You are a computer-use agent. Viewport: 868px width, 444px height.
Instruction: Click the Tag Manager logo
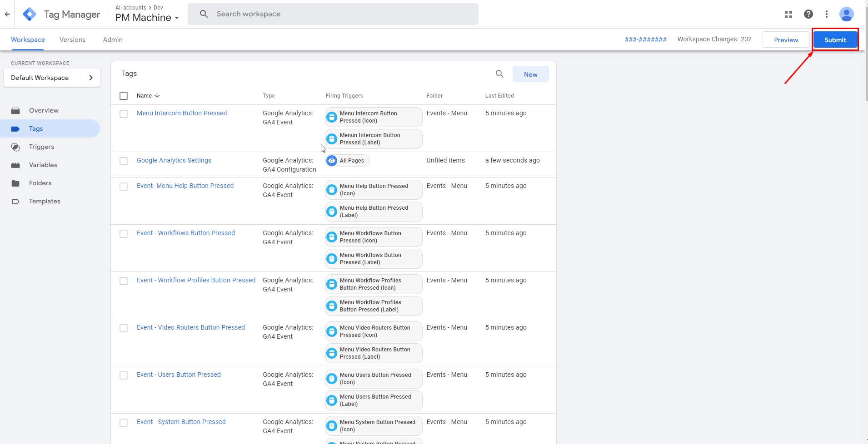[x=30, y=14]
